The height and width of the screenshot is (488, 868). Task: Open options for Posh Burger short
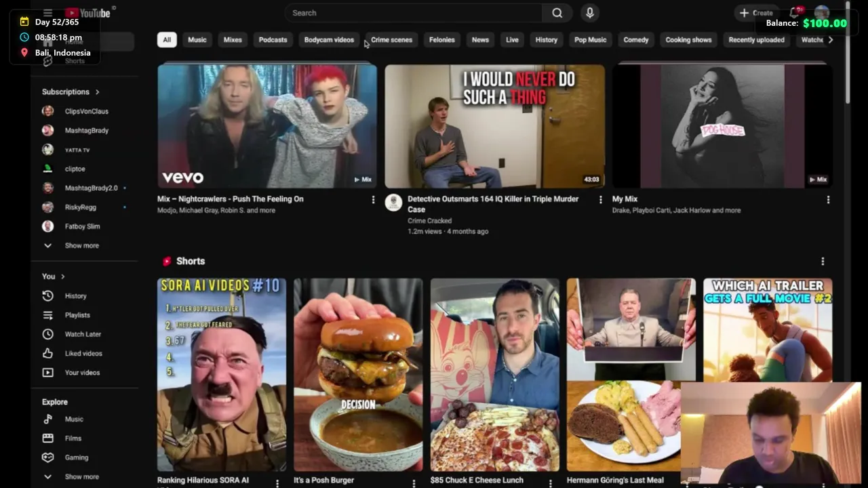pyautogui.click(x=414, y=483)
